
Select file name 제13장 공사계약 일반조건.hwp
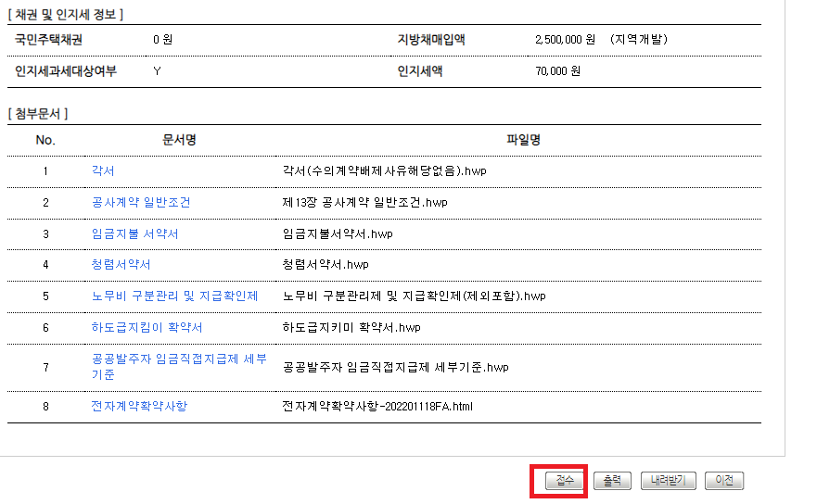[364, 203]
